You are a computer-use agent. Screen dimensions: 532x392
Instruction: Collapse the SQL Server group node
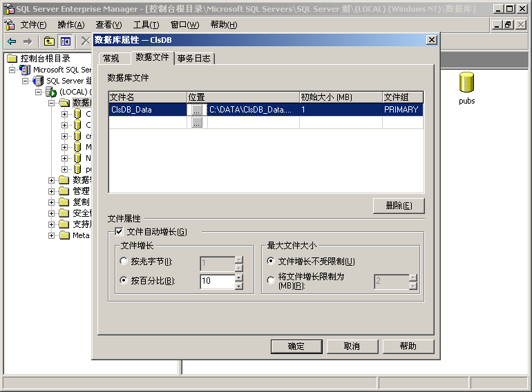[25, 81]
